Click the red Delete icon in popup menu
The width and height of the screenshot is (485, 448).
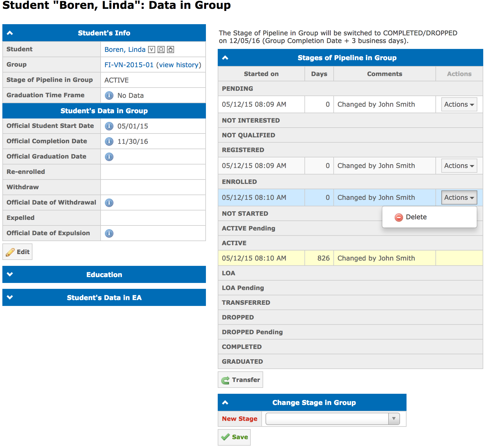(x=399, y=217)
